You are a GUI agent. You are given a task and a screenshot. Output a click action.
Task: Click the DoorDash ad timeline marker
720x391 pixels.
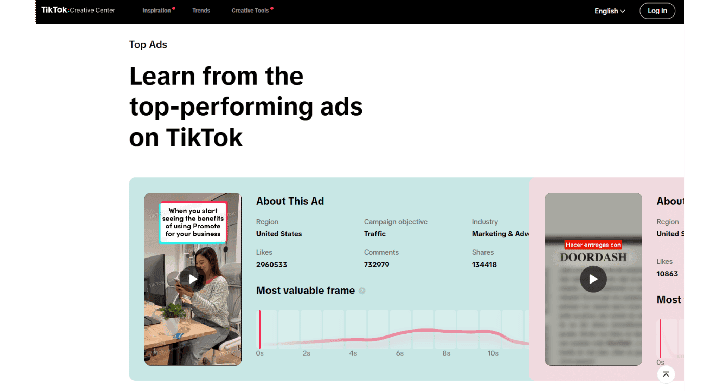(660, 339)
